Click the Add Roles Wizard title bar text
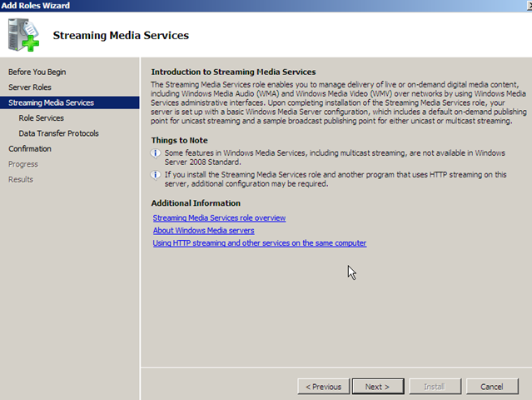The width and height of the screenshot is (532, 400). click(x=35, y=6)
